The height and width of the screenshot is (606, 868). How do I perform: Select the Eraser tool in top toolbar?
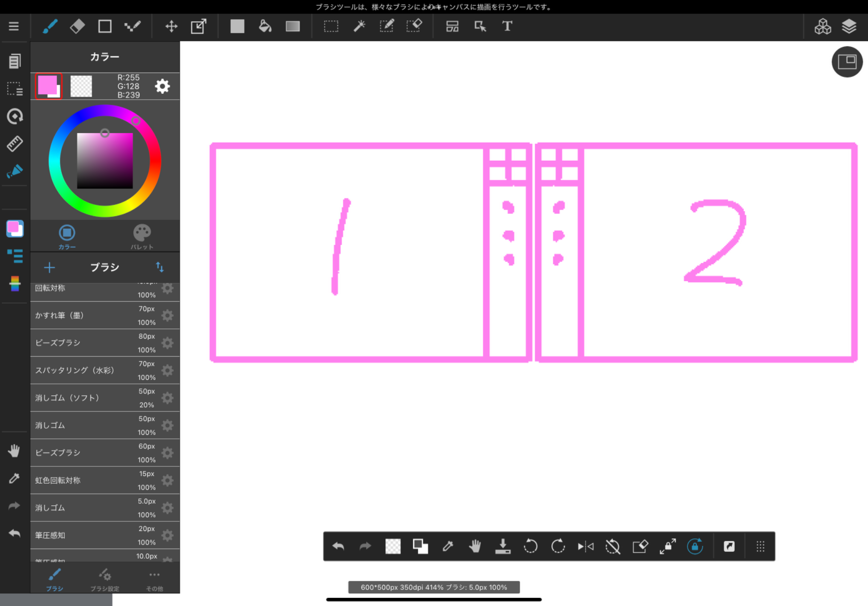[77, 26]
